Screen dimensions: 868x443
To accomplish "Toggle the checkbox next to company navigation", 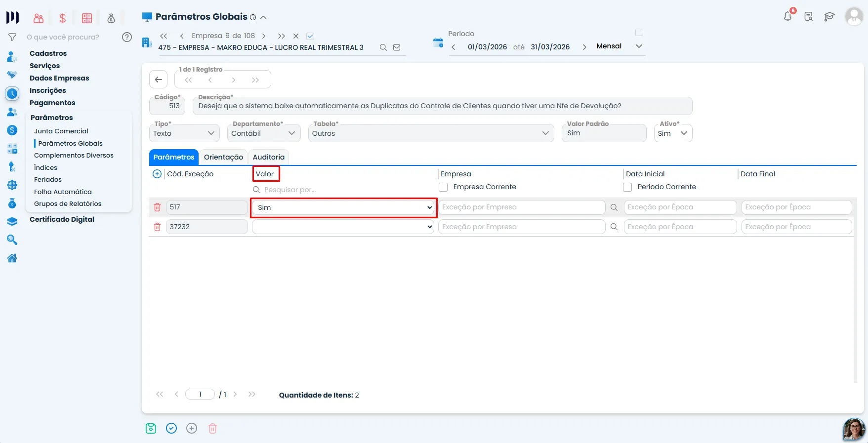I will click(x=310, y=36).
